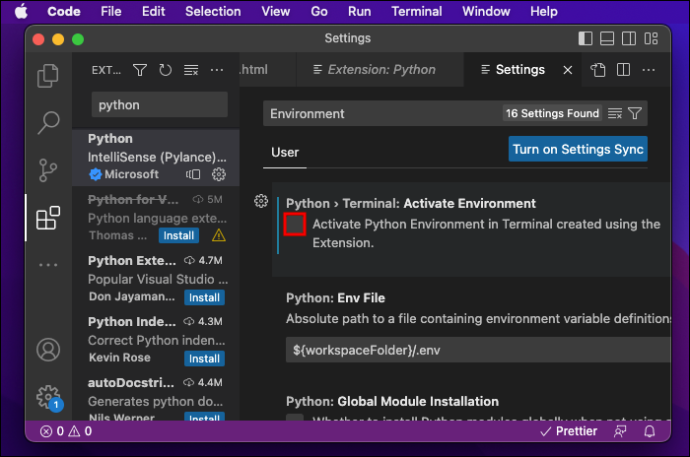Switch to the Extension: Python tab
Viewport: 690px width, 457px height.
pyautogui.click(x=381, y=70)
